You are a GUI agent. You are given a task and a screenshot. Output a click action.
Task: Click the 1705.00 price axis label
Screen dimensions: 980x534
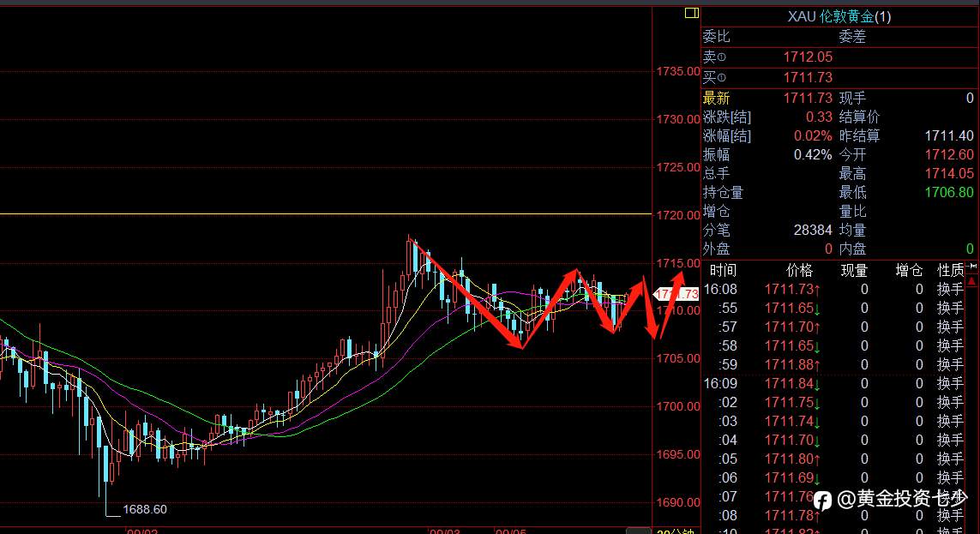[678, 358]
